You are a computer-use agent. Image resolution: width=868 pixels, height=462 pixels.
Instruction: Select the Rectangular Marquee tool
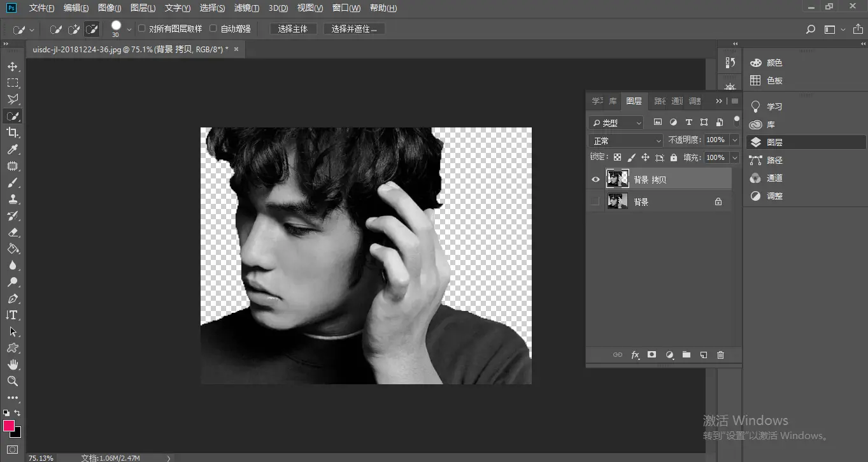tap(13, 83)
